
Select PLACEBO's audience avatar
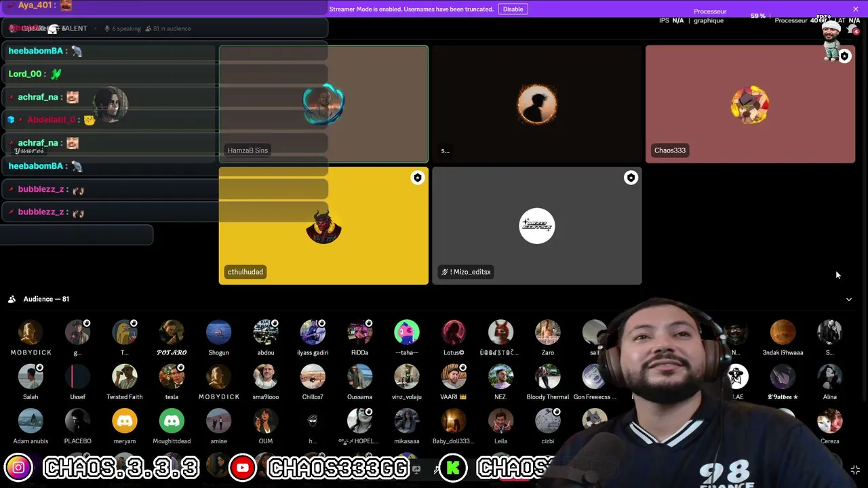click(x=77, y=421)
